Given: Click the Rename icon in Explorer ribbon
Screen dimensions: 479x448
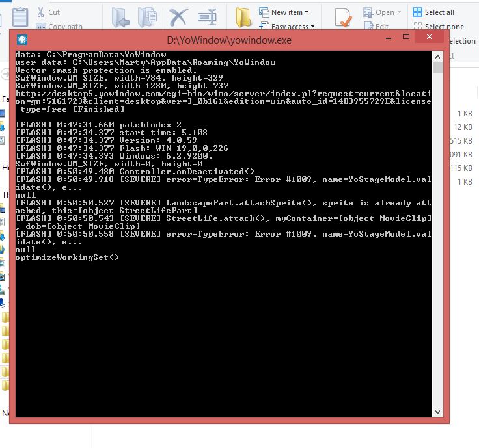Looking at the screenshot, I should (207, 18).
